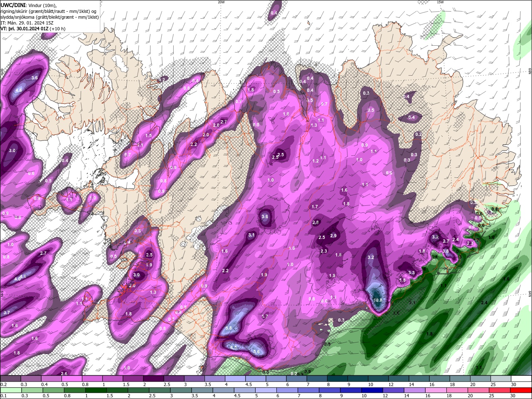Click the 'IT: Mán. 29. 01. 2024 15Z' line
This screenshot has width=532, height=399.
27,23
